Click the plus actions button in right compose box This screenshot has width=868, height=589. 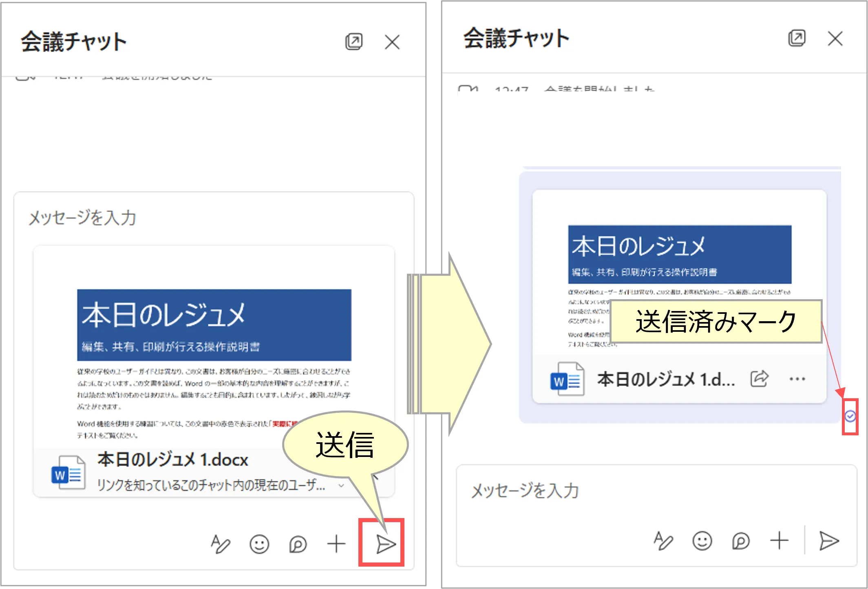779,541
